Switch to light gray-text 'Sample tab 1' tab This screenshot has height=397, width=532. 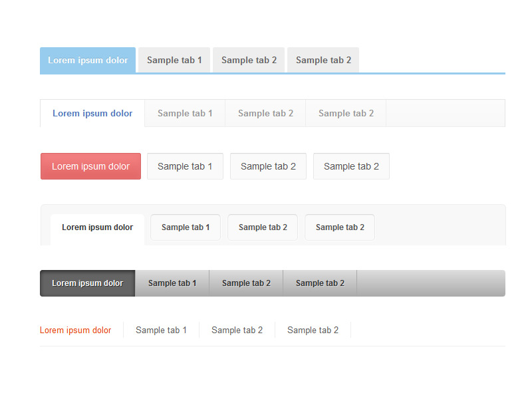click(x=185, y=113)
